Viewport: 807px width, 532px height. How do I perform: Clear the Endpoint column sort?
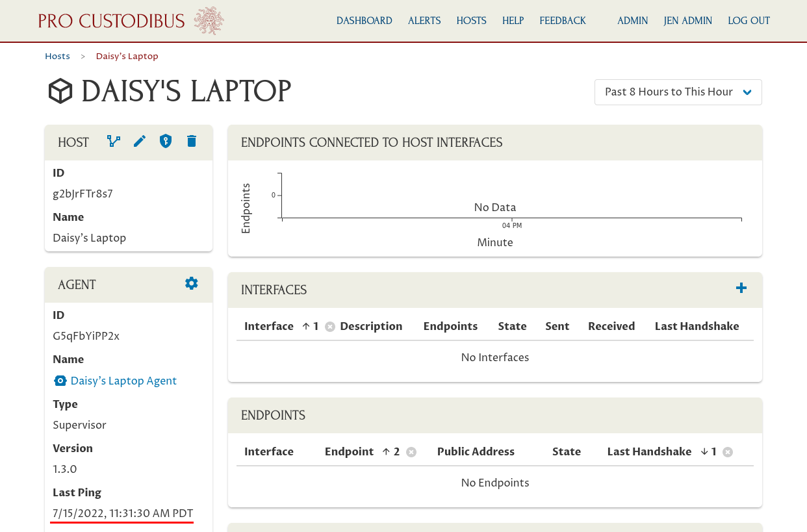point(411,452)
